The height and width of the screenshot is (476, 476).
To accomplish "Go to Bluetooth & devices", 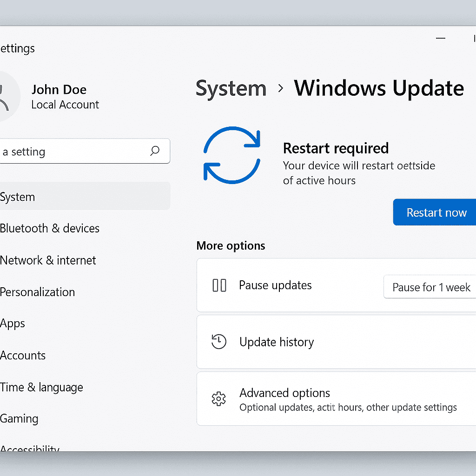I will (50, 228).
